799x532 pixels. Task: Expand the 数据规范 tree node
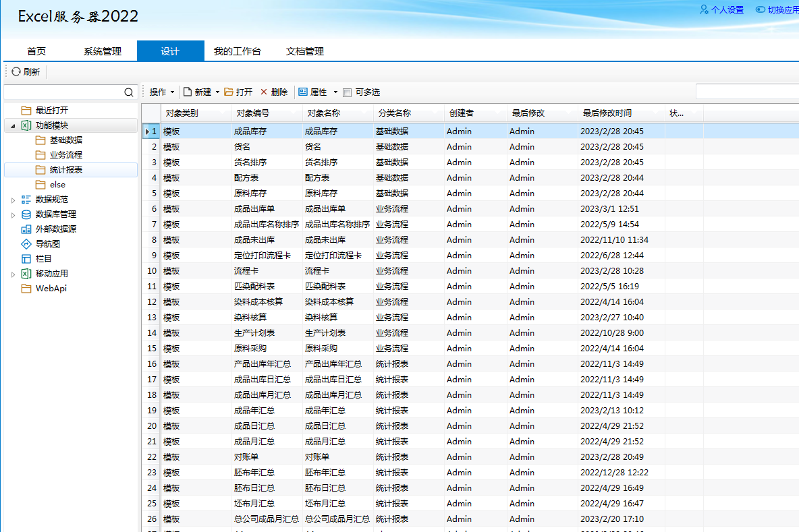click(x=13, y=200)
